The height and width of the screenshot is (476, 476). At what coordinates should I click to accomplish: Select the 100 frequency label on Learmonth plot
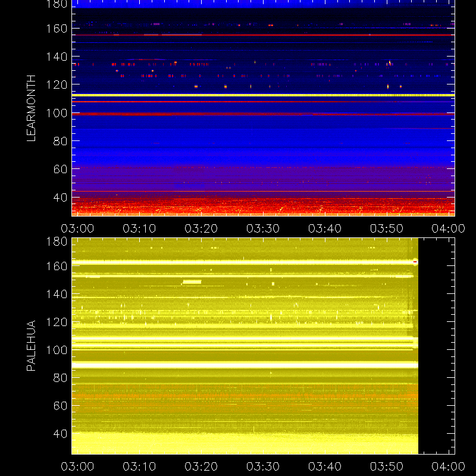pos(57,113)
